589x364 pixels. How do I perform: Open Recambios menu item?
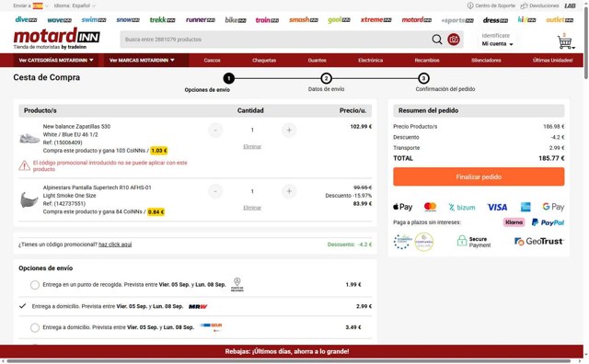tap(427, 60)
